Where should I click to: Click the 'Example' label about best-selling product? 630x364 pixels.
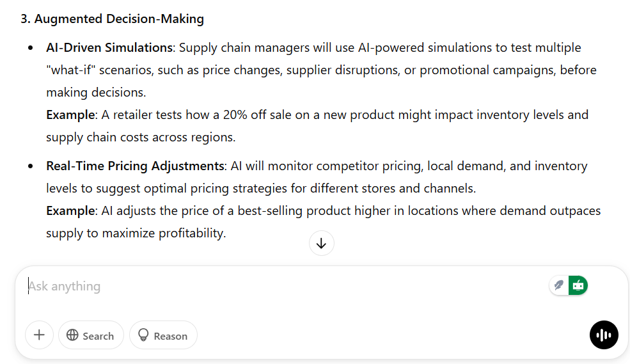click(x=70, y=211)
